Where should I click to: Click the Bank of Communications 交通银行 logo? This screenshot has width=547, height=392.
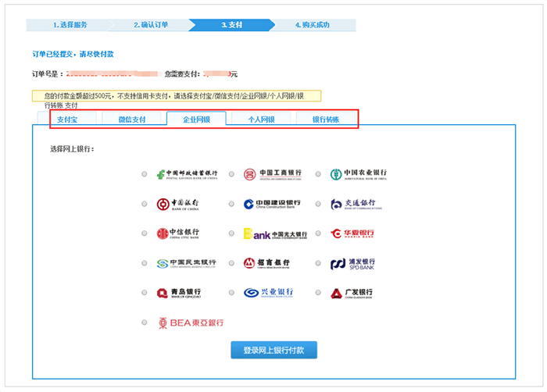click(356, 204)
